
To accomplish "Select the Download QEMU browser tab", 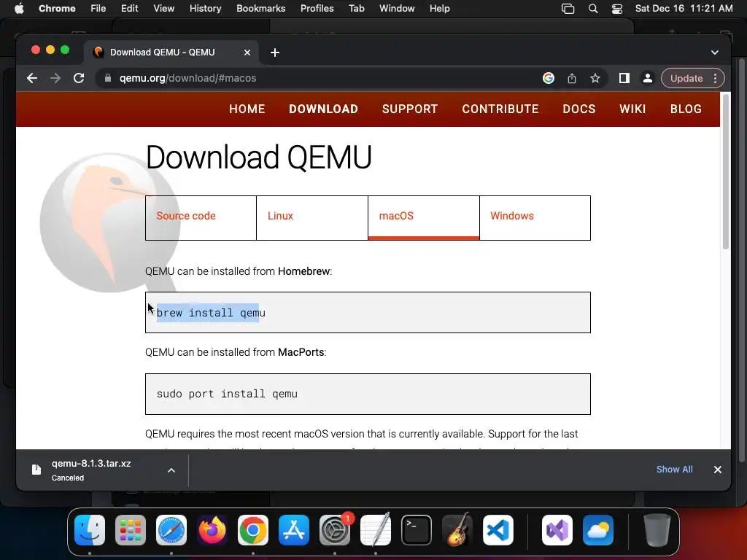I will 171,52.
